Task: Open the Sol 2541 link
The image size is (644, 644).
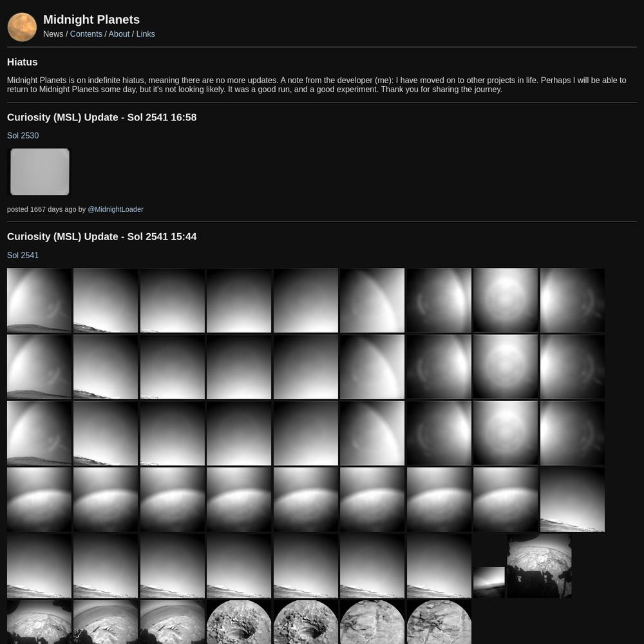Action: (23, 255)
